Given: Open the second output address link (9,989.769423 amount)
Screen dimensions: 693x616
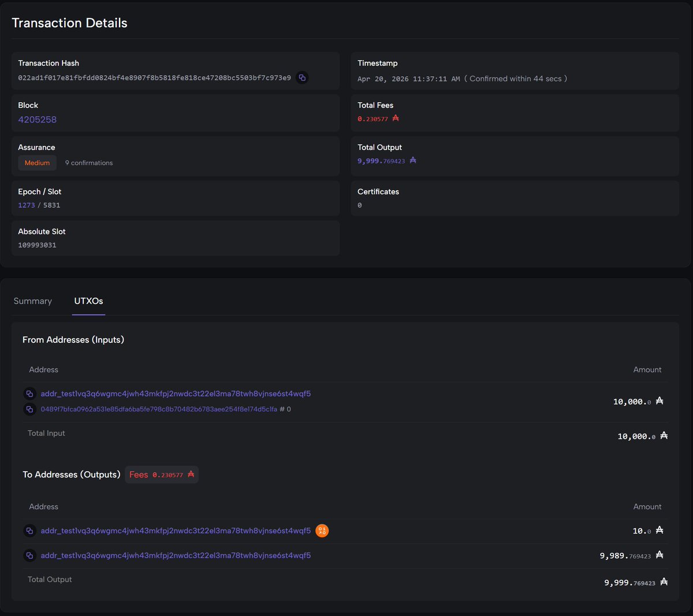Looking at the screenshot, I should pyautogui.click(x=176, y=555).
